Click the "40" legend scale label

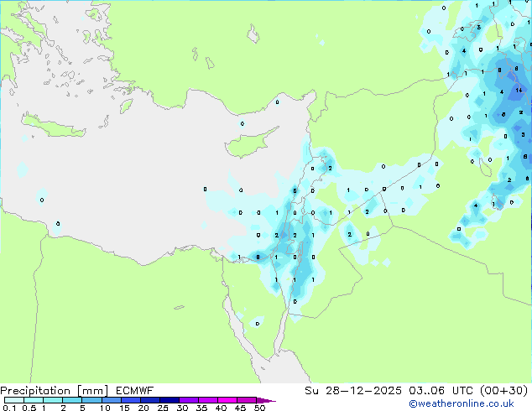pos(221,408)
